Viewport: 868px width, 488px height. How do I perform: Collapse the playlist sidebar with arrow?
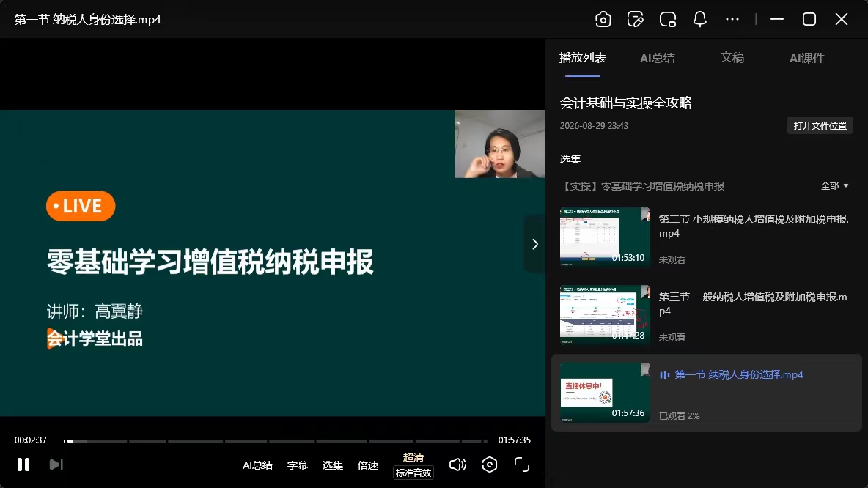point(534,244)
